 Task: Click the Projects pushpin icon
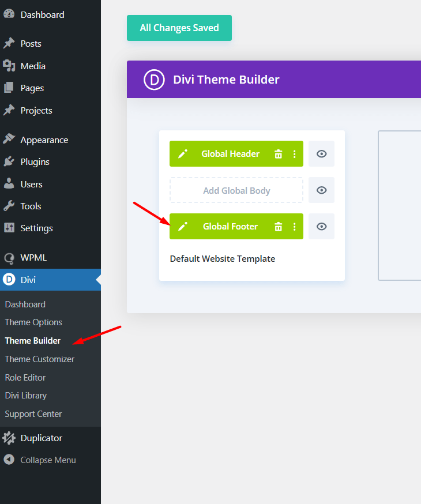tap(9, 110)
